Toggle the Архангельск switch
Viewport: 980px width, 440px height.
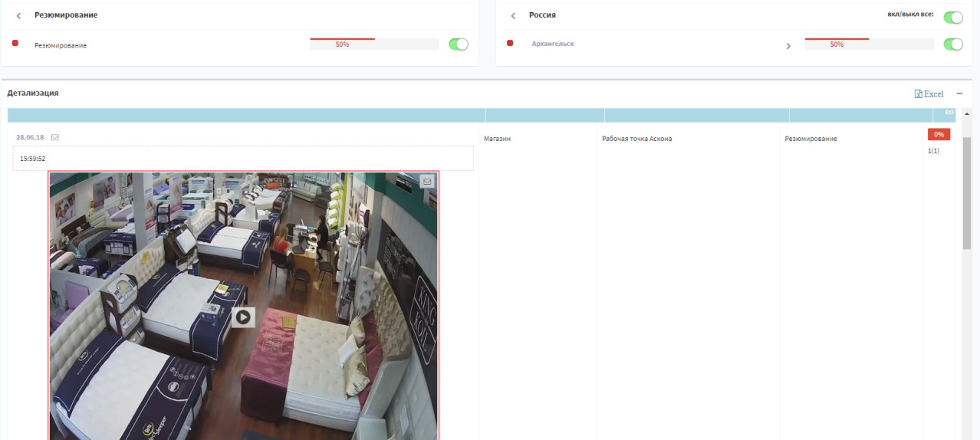953,44
